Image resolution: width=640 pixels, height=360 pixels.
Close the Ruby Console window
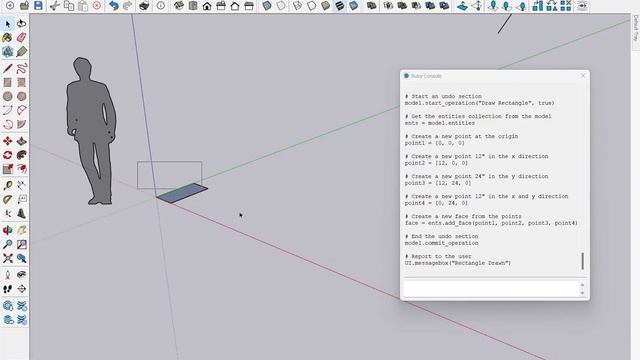tap(583, 76)
